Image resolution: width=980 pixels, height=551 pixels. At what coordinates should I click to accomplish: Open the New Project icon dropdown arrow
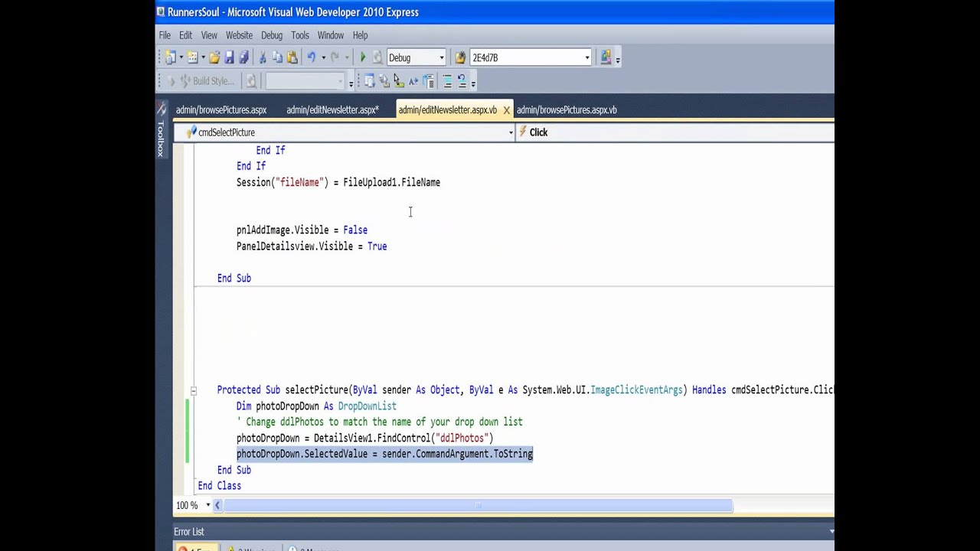(181, 57)
